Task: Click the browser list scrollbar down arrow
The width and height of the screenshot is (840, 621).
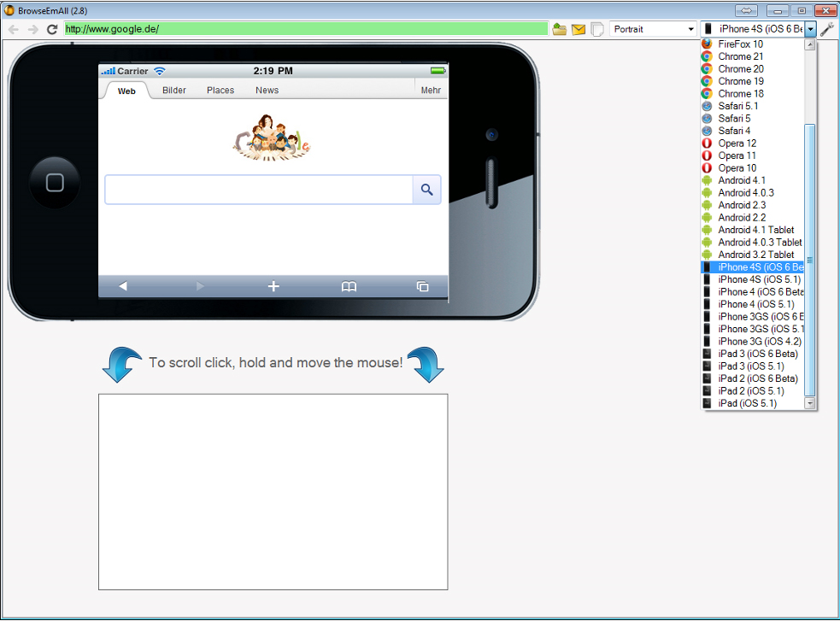Action: click(x=810, y=403)
